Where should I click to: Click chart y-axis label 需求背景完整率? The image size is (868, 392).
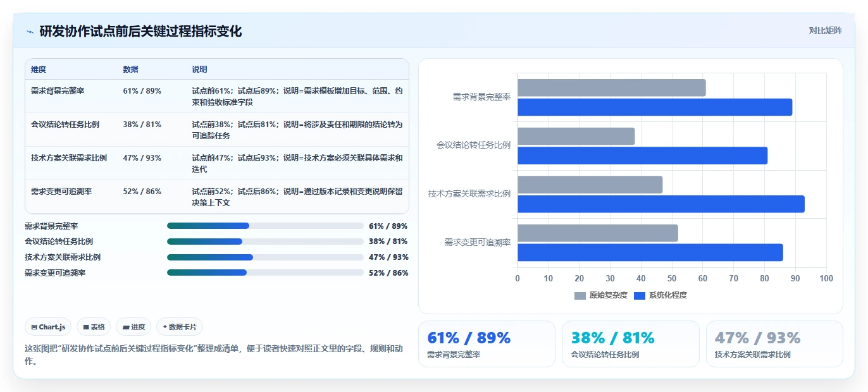[x=481, y=97]
